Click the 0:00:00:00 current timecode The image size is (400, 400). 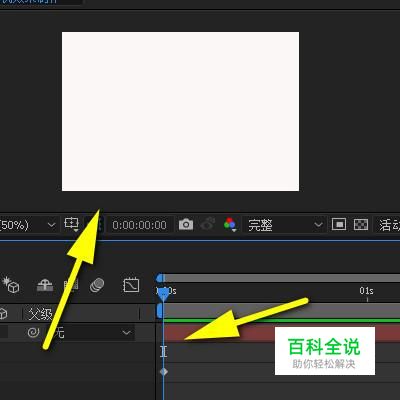[139, 225]
